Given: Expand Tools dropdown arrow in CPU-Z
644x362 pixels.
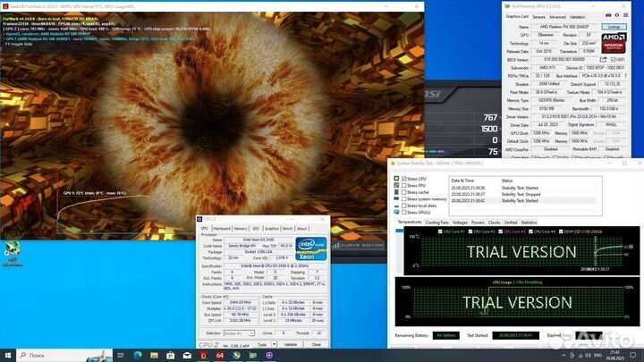Looking at the screenshot, I should coord(274,345).
